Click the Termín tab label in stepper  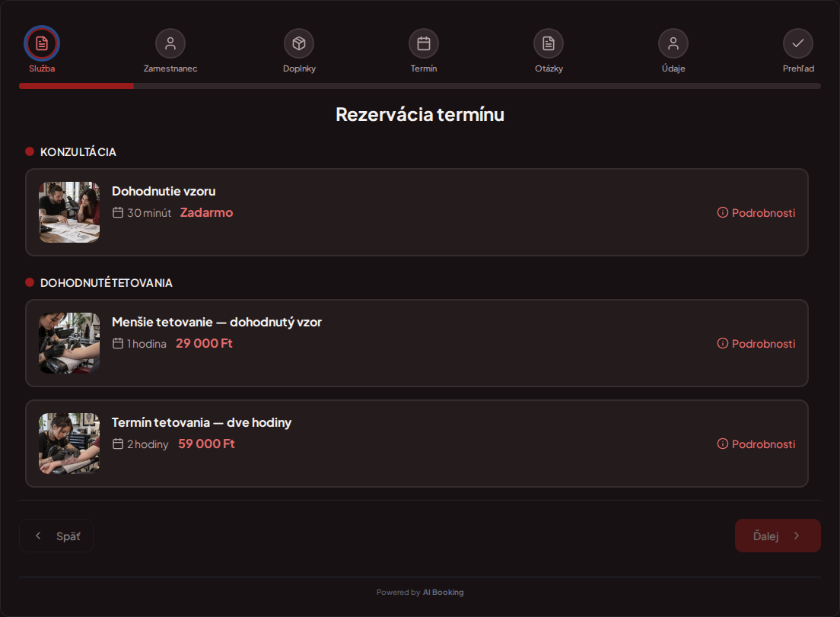[x=424, y=68]
